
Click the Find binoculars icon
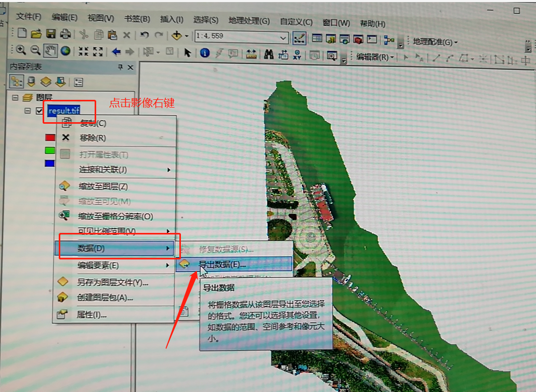269,54
